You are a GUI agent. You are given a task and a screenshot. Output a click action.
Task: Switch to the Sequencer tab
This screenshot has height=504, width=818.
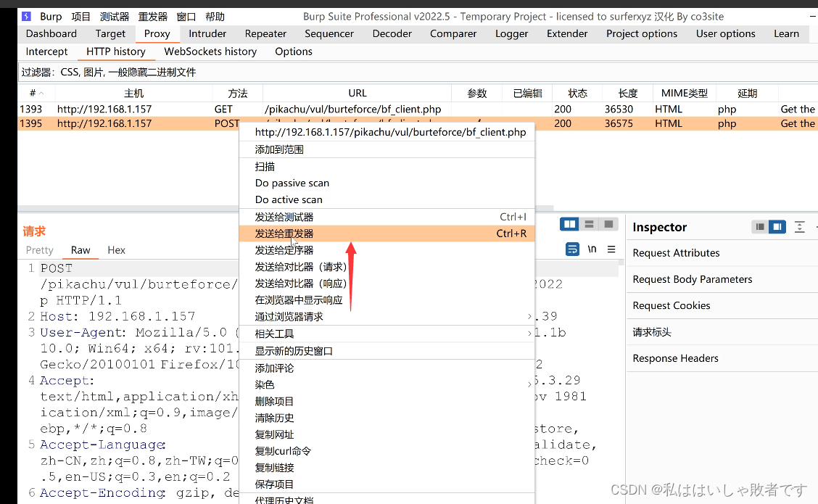pyautogui.click(x=329, y=33)
